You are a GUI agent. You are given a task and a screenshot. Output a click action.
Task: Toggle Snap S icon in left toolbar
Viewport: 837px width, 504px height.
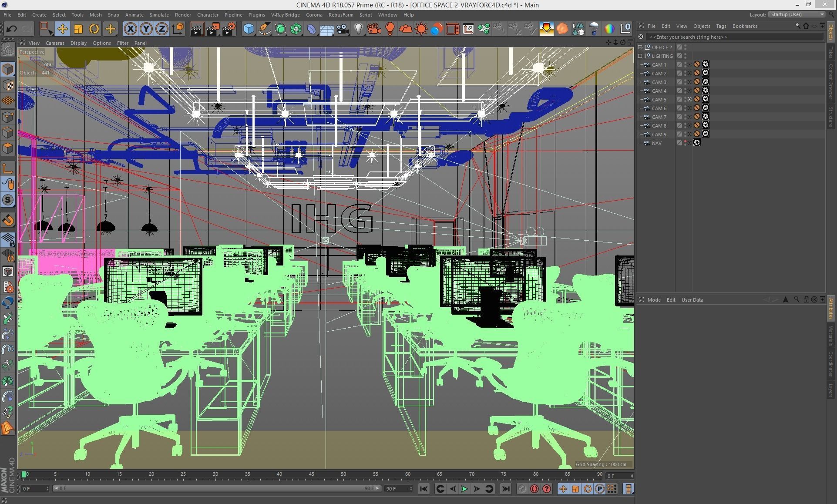(8, 200)
